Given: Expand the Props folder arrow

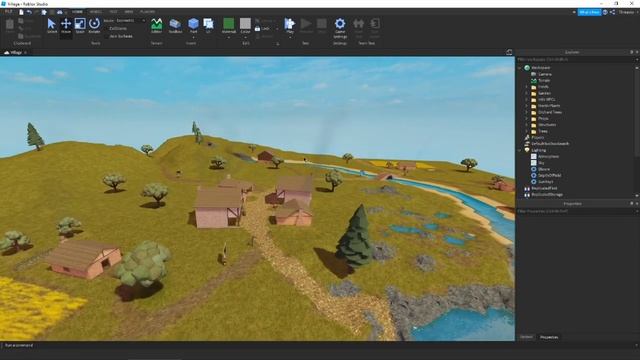Looking at the screenshot, I should coord(527,118).
